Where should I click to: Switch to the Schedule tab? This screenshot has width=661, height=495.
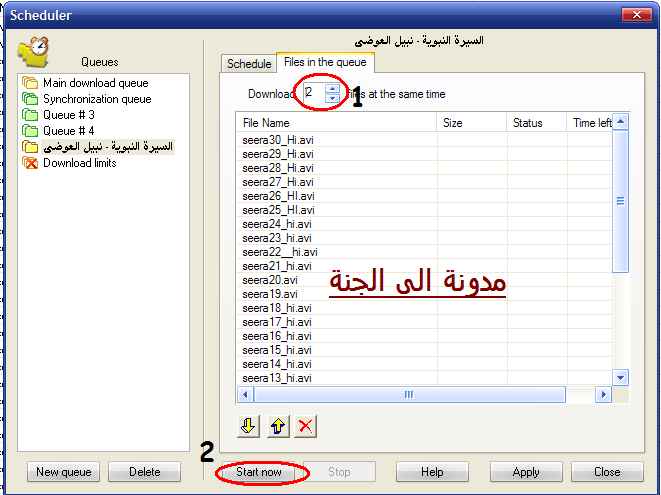249,64
